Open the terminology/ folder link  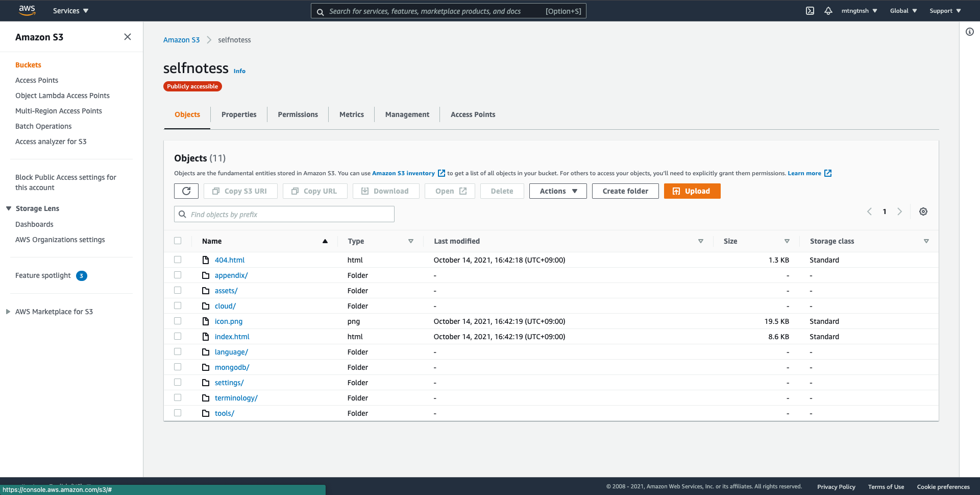coord(236,398)
